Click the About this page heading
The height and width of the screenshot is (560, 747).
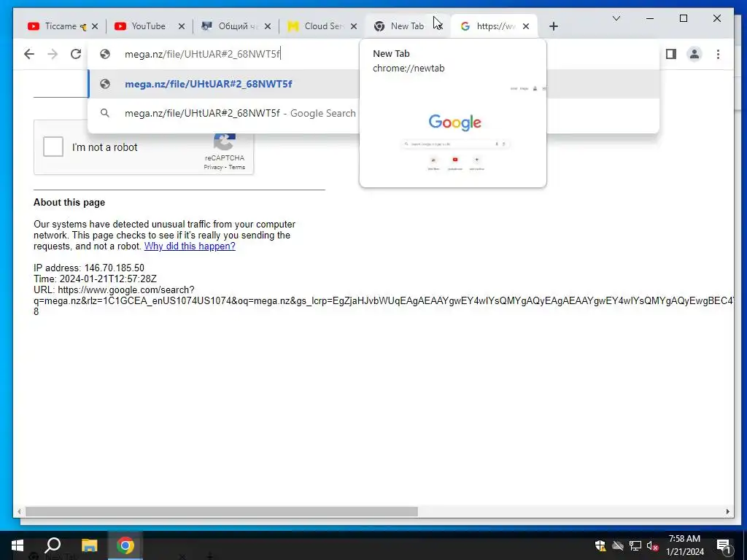pyautogui.click(x=69, y=203)
